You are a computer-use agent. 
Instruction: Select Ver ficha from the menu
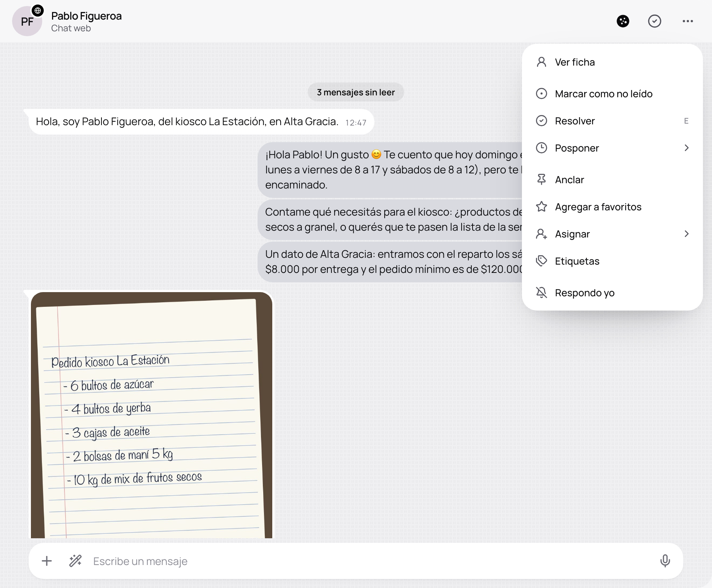coord(612,62)
